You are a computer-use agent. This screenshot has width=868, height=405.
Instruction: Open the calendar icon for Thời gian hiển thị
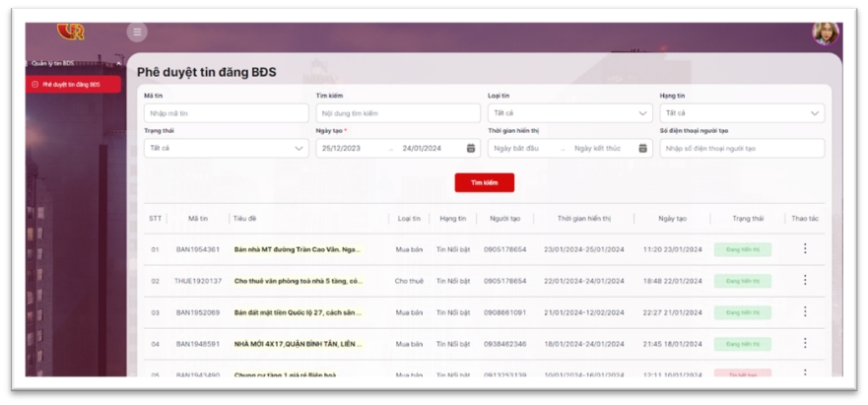[x=642, y=149]
